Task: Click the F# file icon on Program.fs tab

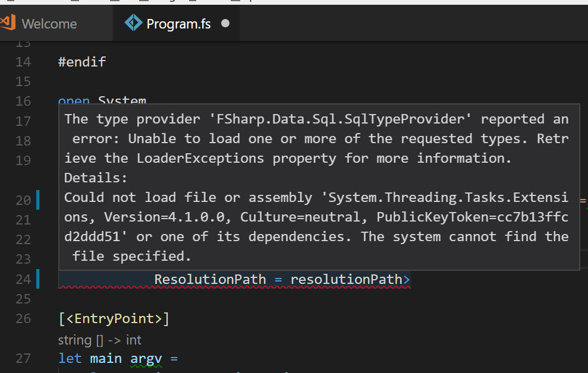Action: (x=133, y=23)
